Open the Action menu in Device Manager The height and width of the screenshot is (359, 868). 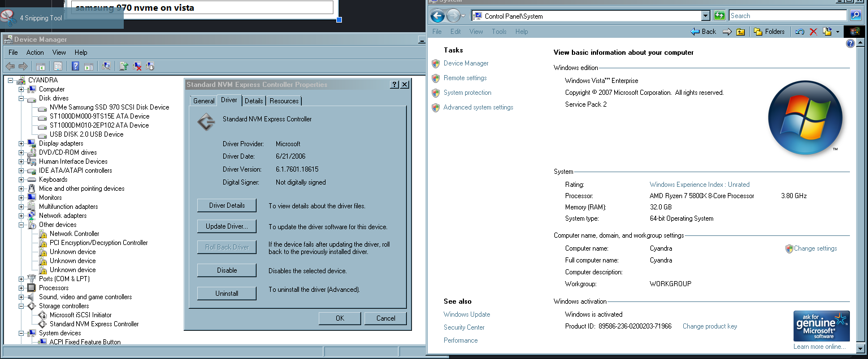click(x=35, y=52)
